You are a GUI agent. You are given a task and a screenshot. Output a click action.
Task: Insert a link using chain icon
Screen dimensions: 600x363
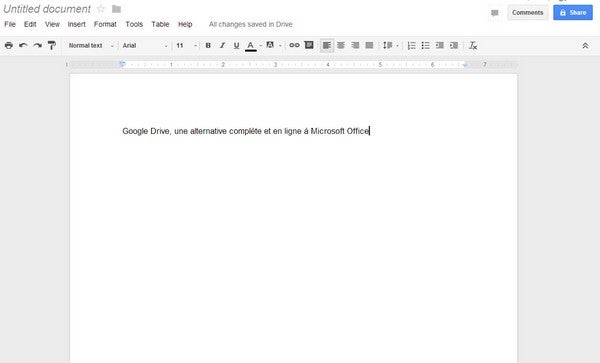(294, 45)
